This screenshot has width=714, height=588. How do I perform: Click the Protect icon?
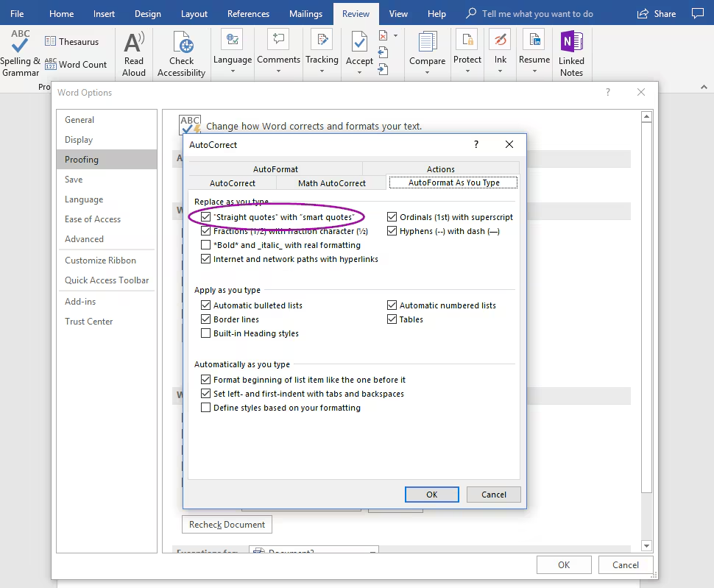point(467,40)
